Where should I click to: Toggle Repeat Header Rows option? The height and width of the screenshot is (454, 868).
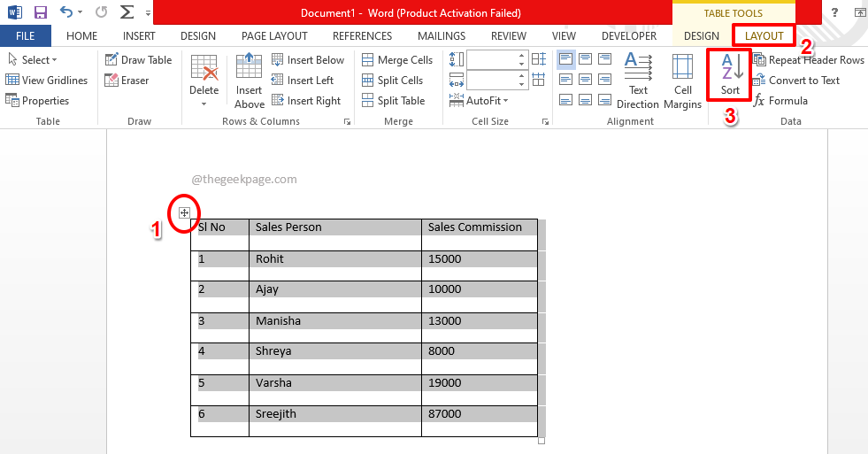[x=808, y=60]
